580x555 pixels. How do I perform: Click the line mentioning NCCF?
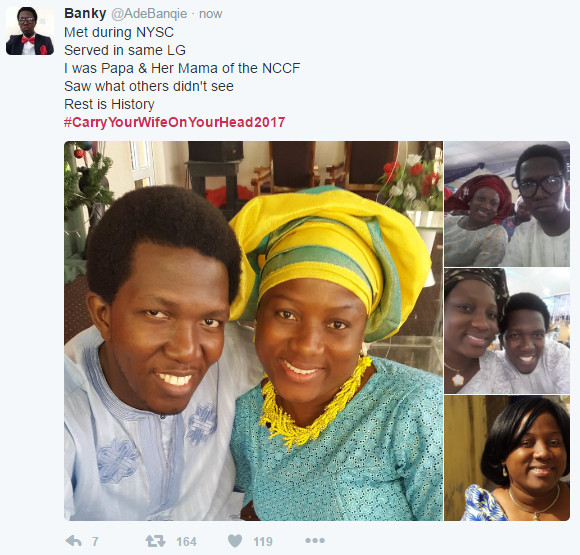[x=182, y=68]
